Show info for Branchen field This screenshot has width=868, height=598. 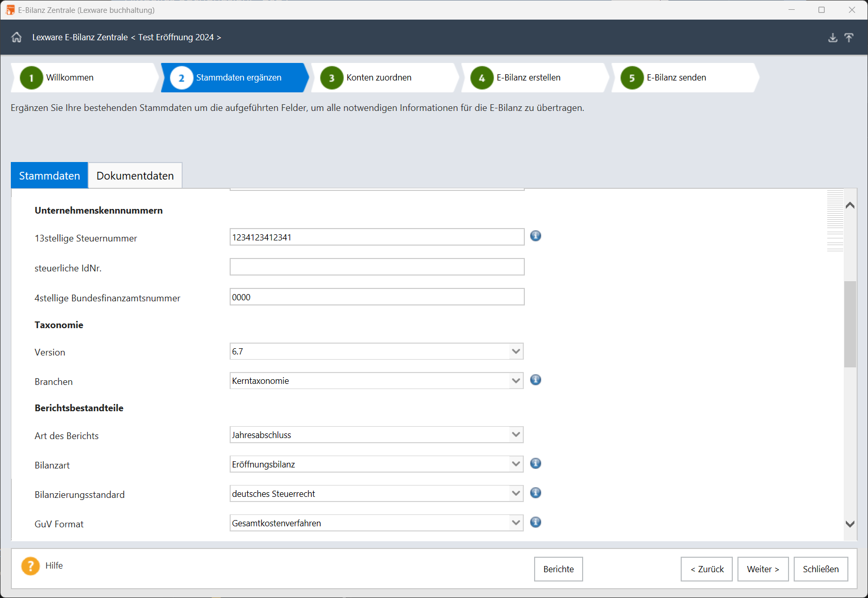pyautogui.click(x=536, y=380)
